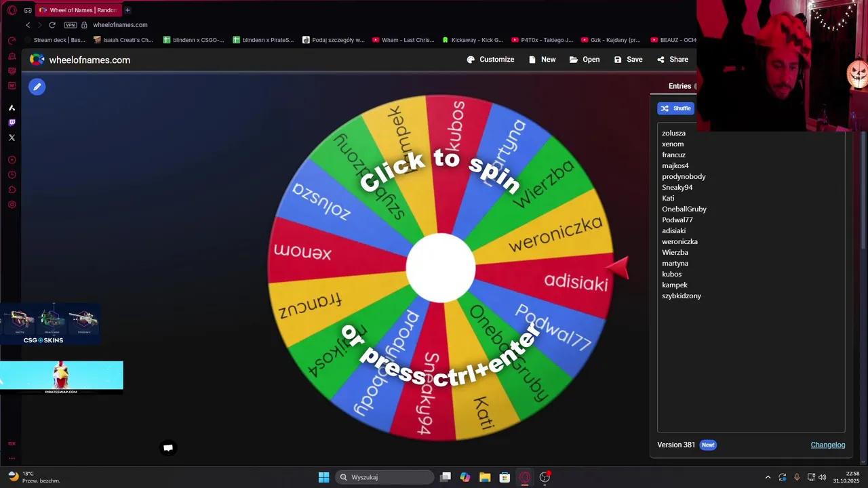Open a new browser tab
The height and width of the screenshot is (488, 868).
127,10
